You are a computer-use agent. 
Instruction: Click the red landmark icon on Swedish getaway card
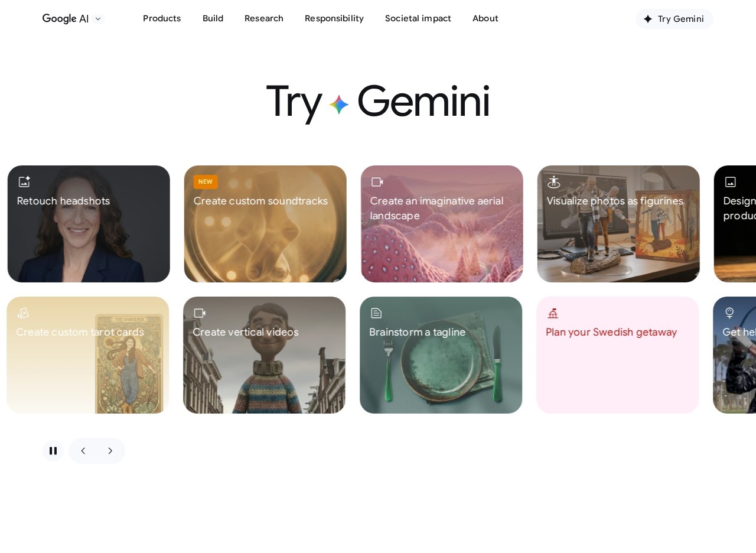click(553, 313)
